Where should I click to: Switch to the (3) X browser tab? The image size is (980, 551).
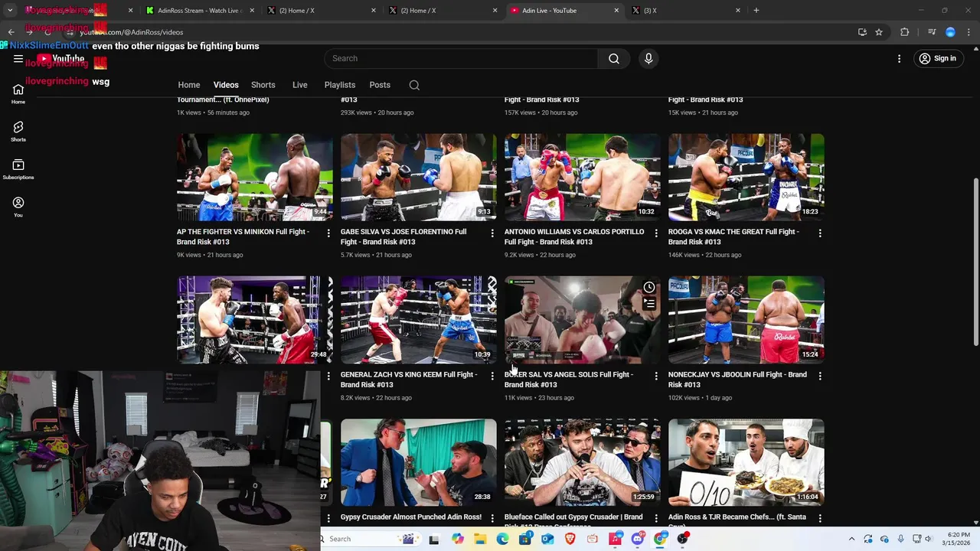pyautogui.click(x=686, y=10)
